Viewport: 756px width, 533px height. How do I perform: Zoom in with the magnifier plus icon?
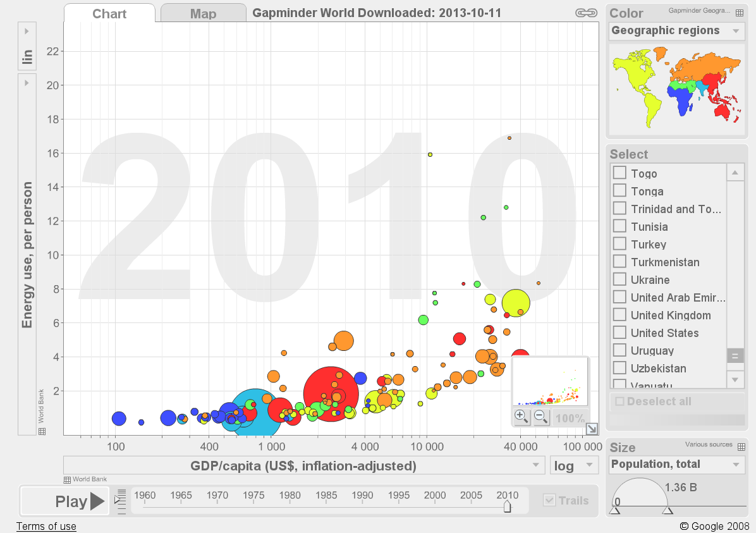[x=521, y=417]
